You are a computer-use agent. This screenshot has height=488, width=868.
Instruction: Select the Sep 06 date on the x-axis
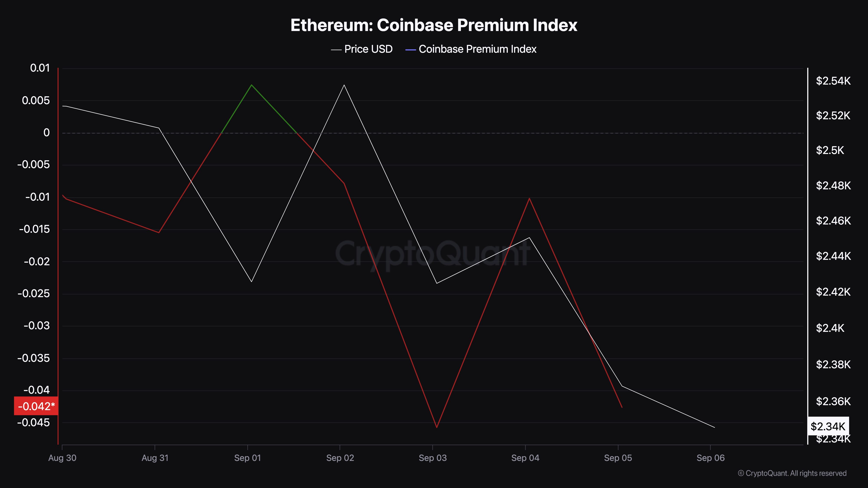[710, 458]
